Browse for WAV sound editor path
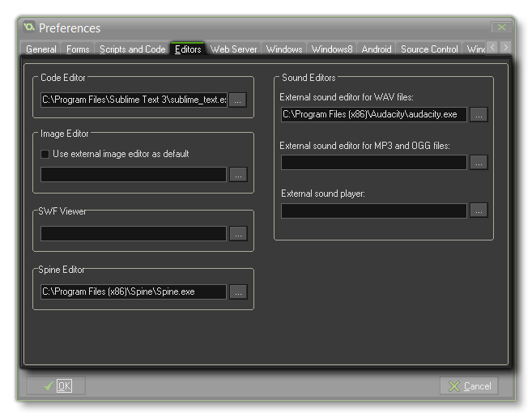This screenshot has height=417, width=532. [x=479, y=115]
